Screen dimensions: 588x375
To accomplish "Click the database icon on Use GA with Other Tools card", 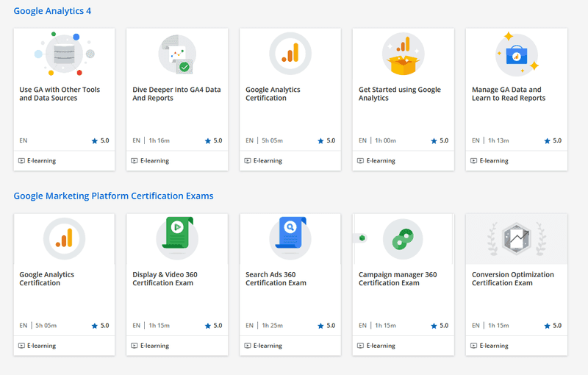I will pos(64,54).
